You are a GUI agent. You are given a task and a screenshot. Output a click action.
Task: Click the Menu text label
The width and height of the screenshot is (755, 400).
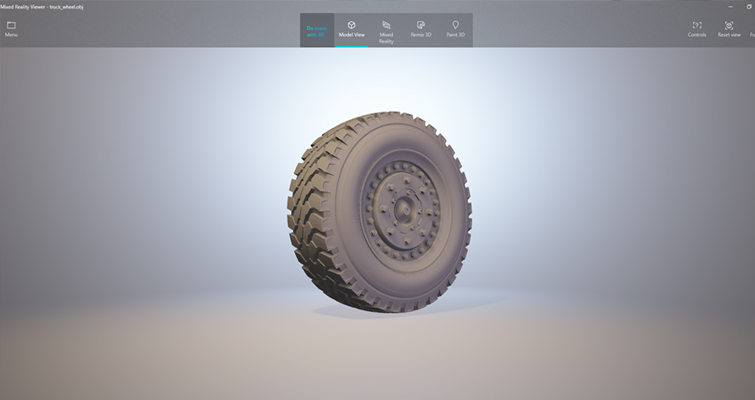tap(11, 35)
